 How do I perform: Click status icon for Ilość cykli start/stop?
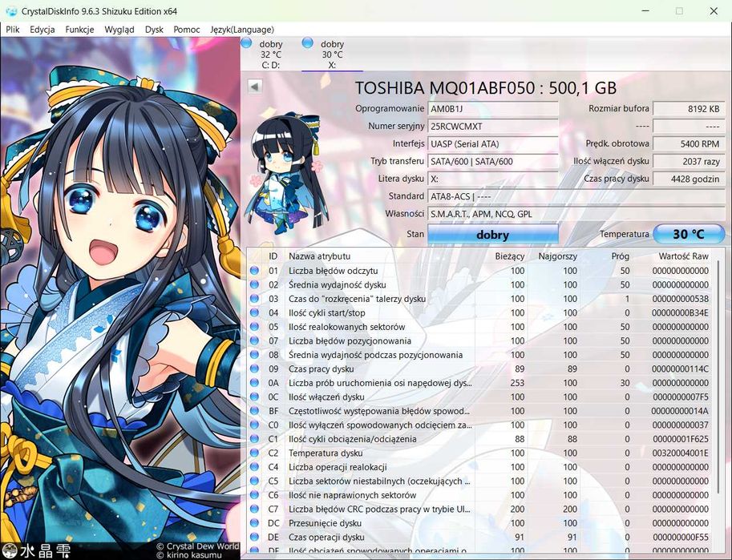(254, 312)
